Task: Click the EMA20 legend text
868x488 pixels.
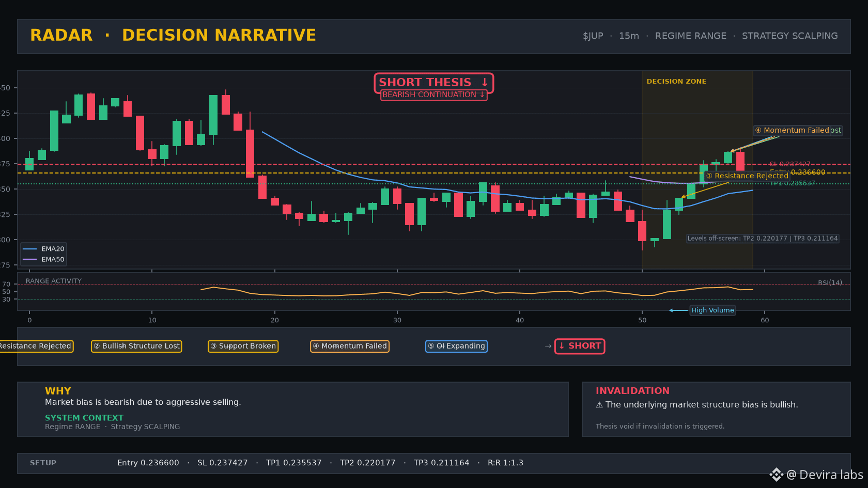Action: 53,249
